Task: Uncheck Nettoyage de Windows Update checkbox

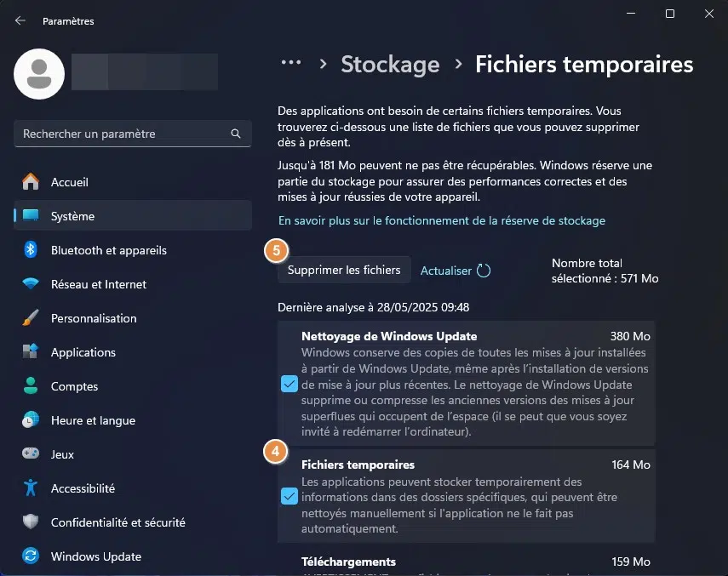Action: point(289,385)
